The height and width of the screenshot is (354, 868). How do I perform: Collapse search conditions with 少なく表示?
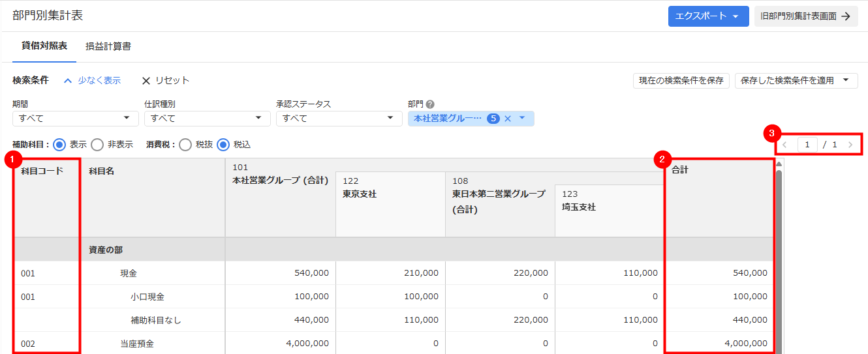tap(92, 80)
